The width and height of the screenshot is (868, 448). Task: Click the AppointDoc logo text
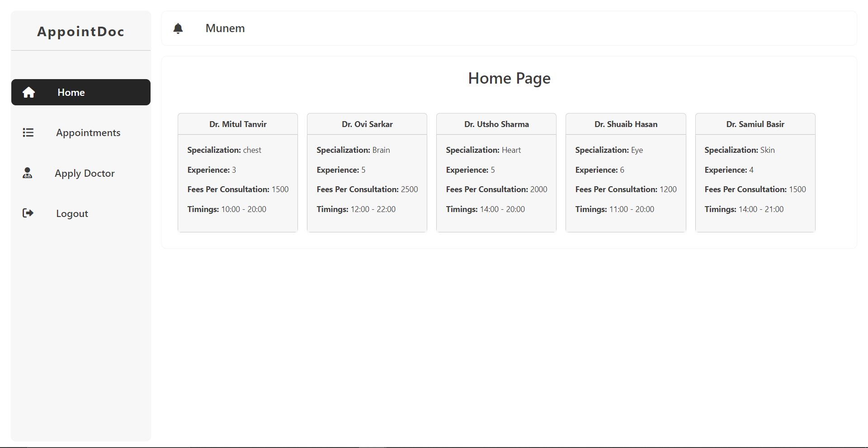coord(81,31)
